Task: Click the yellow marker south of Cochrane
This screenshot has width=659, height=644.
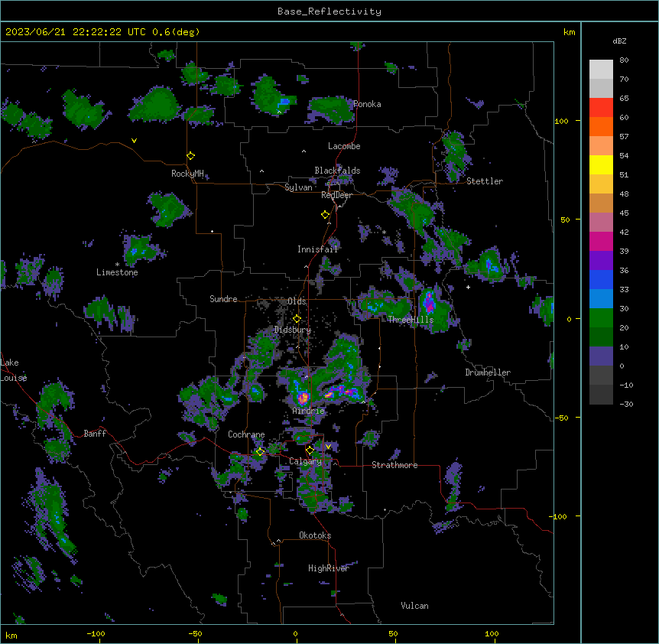Action: click(260, 452)
